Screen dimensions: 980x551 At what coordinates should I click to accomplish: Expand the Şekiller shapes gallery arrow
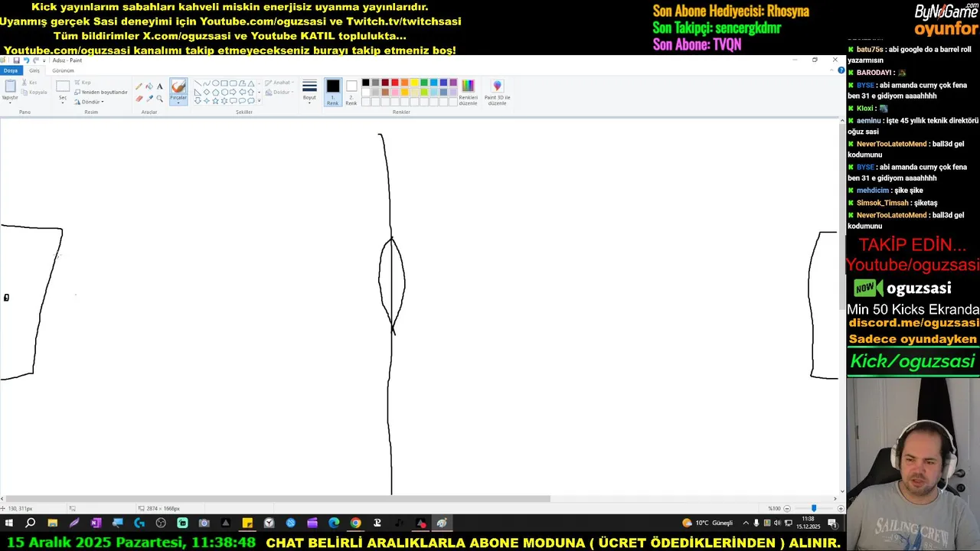tap(259, 100)
